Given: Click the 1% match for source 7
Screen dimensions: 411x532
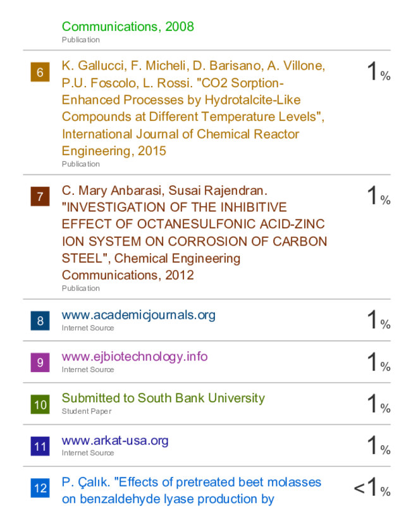Looking at the screenshot, I should pyautogui.click(x=379, y=195).
